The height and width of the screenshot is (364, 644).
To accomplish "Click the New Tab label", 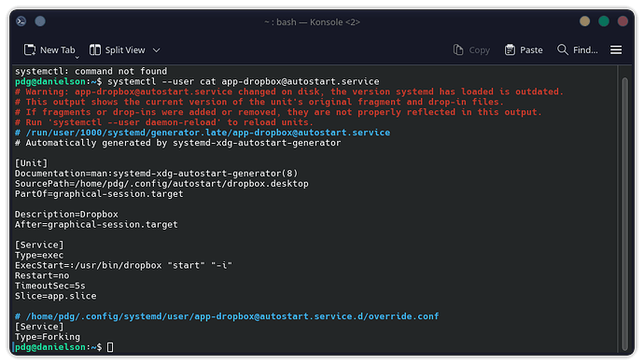I will 58,50.
